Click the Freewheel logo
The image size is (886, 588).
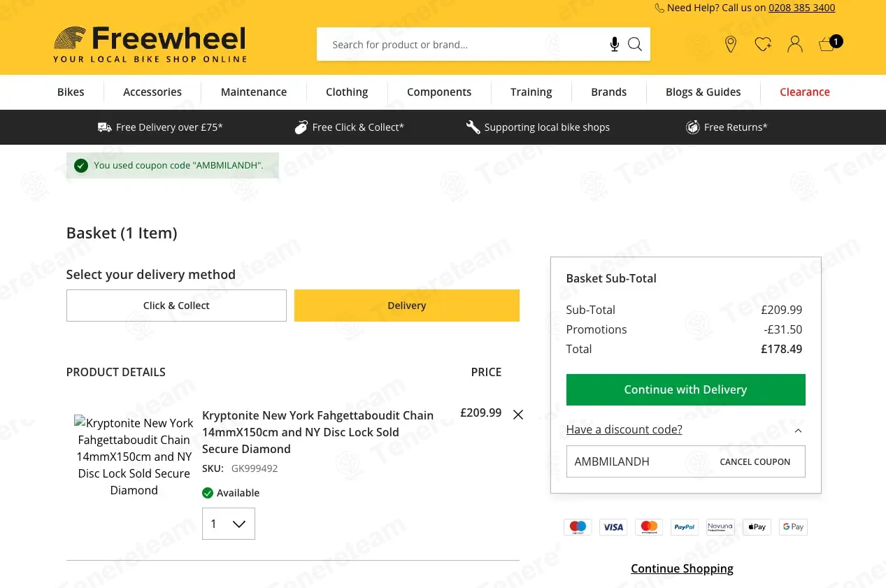coord(150,45)
